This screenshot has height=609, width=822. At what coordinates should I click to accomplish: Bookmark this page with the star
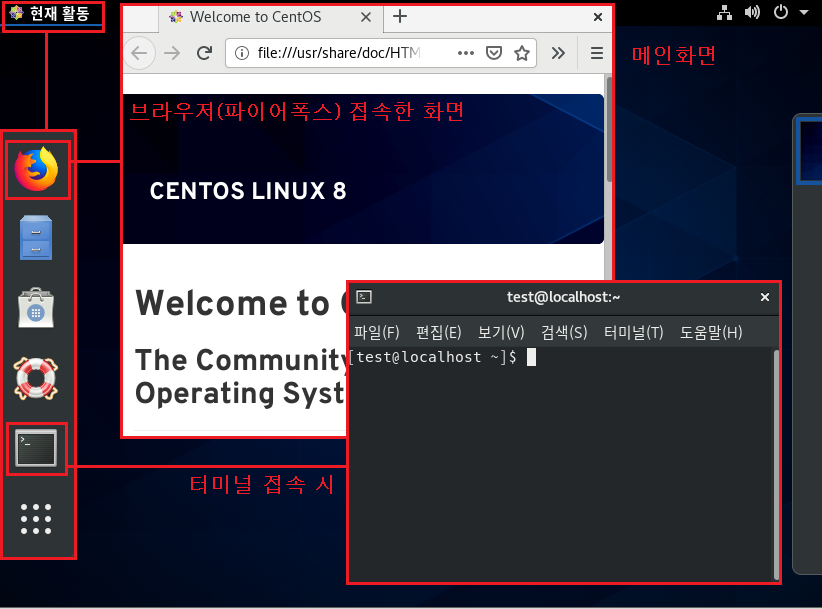pos(522,53)
